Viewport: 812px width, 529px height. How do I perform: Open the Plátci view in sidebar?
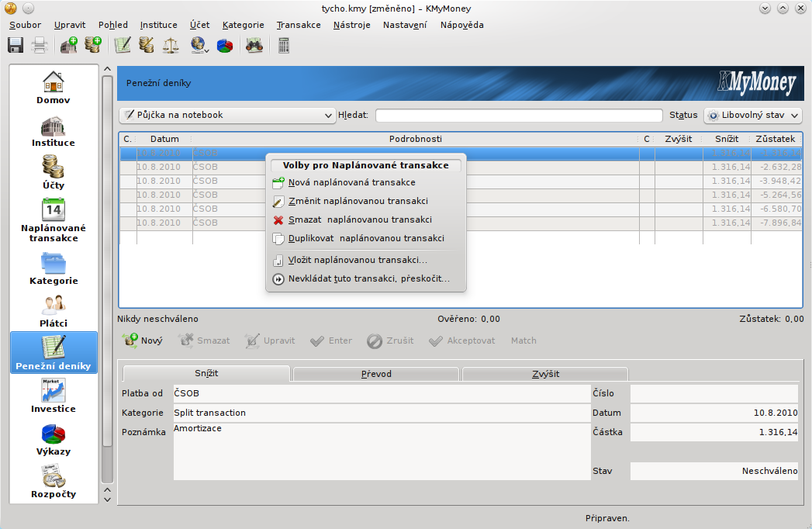pos(54,311)
